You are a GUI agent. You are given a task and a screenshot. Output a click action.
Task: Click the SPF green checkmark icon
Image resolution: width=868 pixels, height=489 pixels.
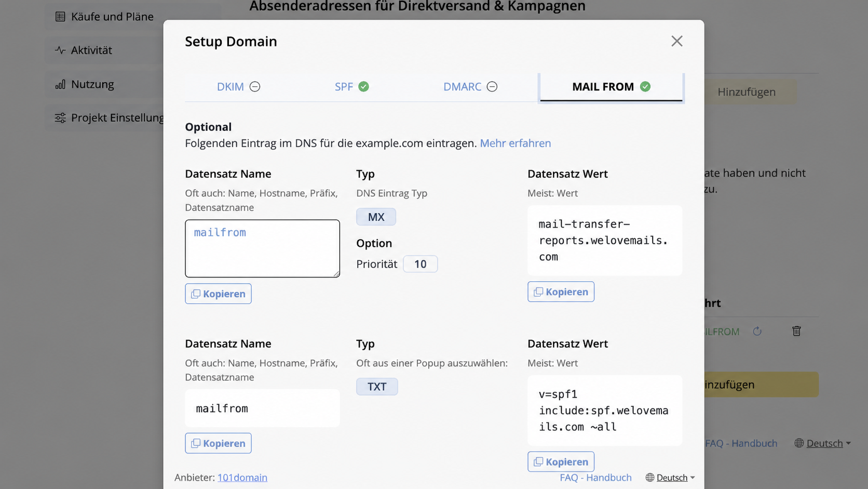(x=364, y=87)
